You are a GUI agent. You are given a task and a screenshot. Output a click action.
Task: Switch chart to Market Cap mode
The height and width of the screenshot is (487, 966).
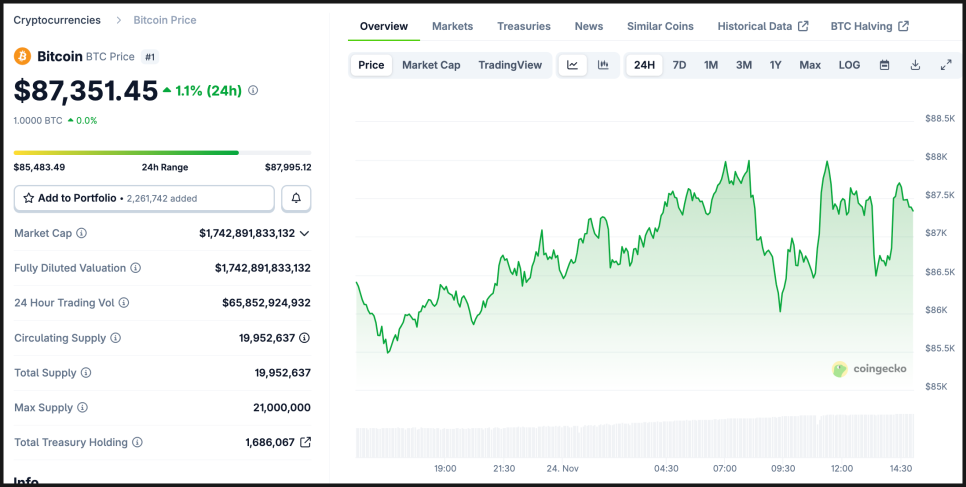[431, 65]
